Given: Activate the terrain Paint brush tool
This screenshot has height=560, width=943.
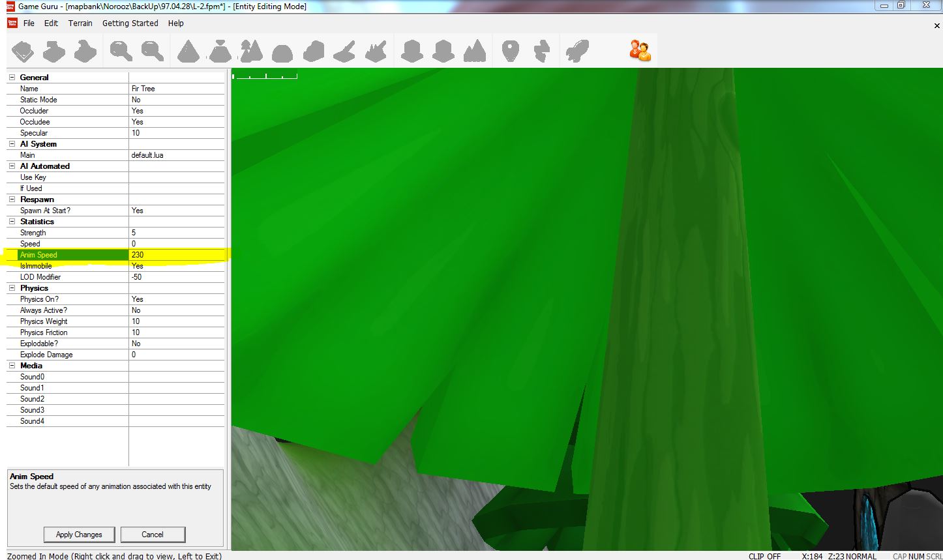Looking at the screenshot, I should (344, 50).
